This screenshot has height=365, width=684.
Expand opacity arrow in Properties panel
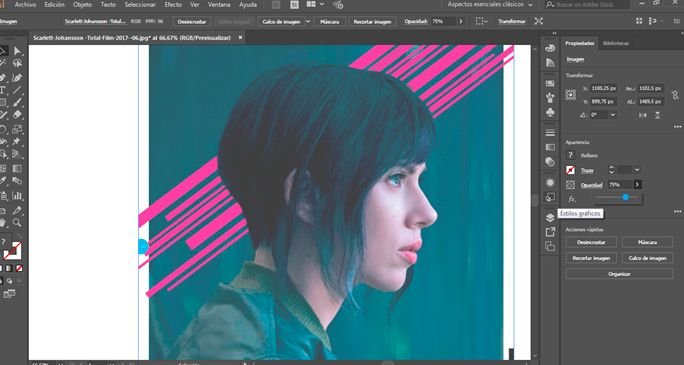pyautogui.click(x=637, y=185)
